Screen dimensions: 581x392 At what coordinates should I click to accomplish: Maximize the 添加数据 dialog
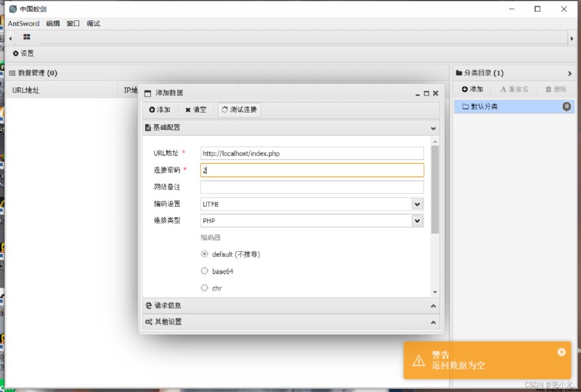coord(426,94)
